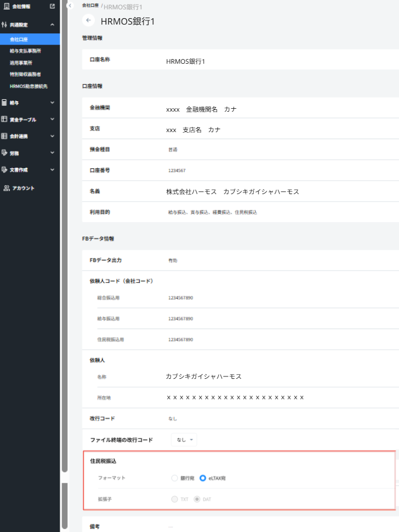The width and height of the screenshot is (399, 532).
Task: Choose the TXT extension radio button
Action: tap(174, 499)
